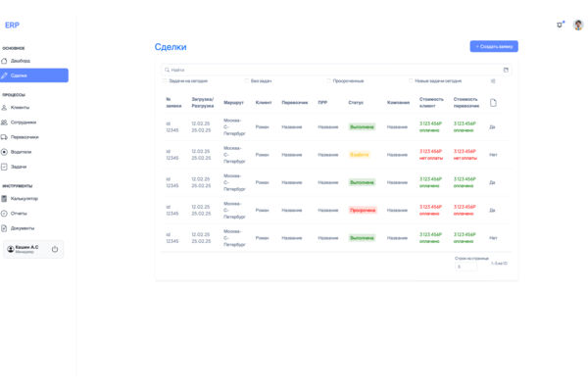Viewport: 588px width, 392px height.
Task: Click the Создать заявку button
Action: click(x=494, y=46)
